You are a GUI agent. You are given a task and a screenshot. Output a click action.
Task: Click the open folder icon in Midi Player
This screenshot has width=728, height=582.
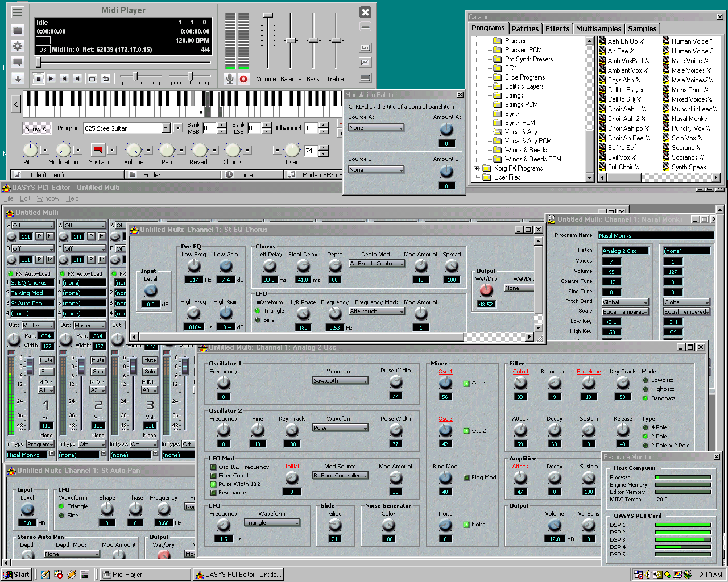tap(18, 30)
